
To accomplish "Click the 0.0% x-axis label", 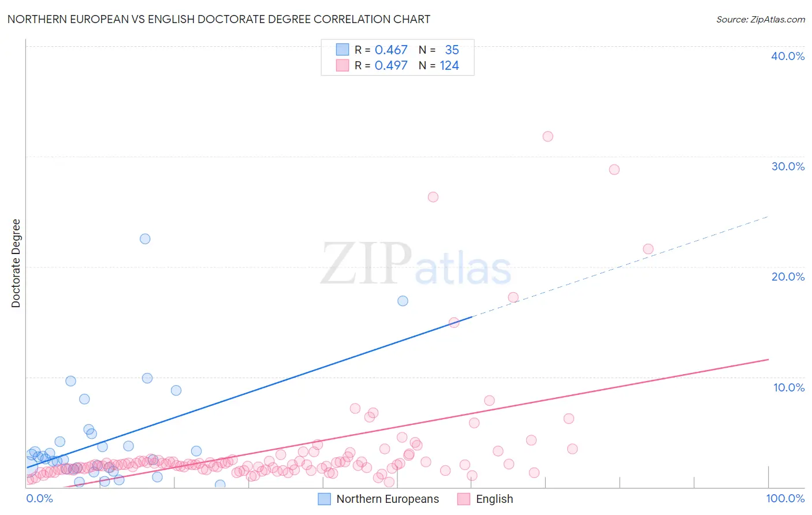I will [40, 498].
